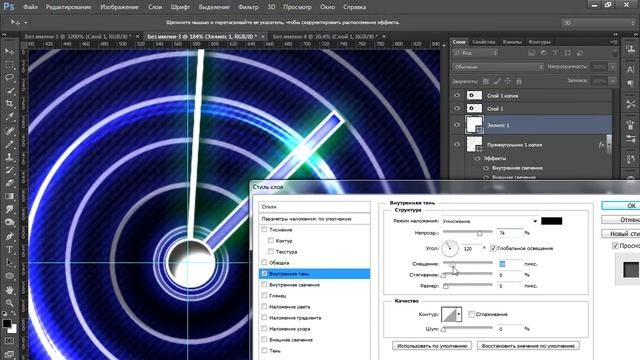Open layer blending mode dropdown 'Обычные'
Screen dimensions: 640x360
(x=498, y=67)
